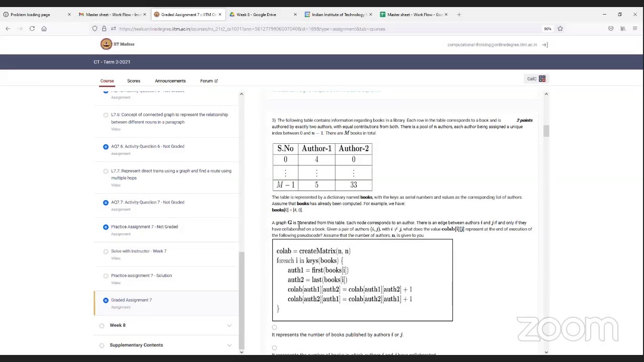Open AQ7.7 Activity Question 7 assignment
The height and width of the screenshot is (362, 644).
(x=147, y=202)
